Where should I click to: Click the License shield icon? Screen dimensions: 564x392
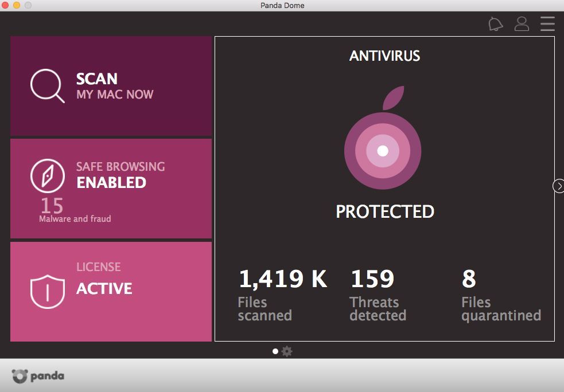pyautogui.click(x=48, y=292)
